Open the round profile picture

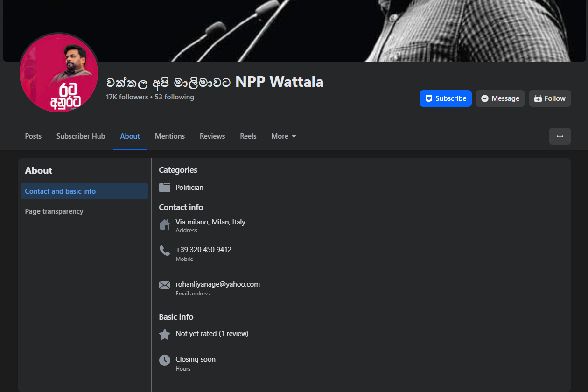tap(59, 73)
